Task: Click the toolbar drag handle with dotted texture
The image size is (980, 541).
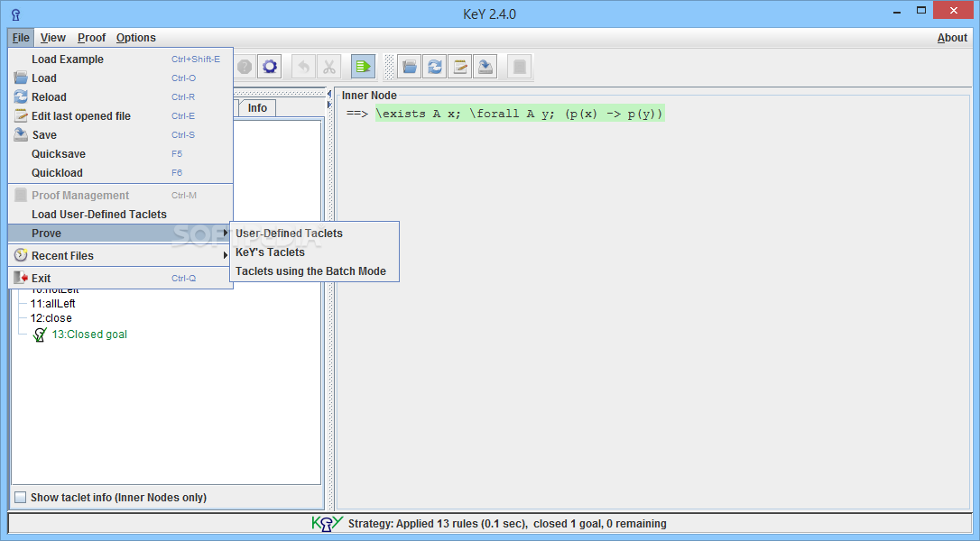Action: [x=389, y=66]
